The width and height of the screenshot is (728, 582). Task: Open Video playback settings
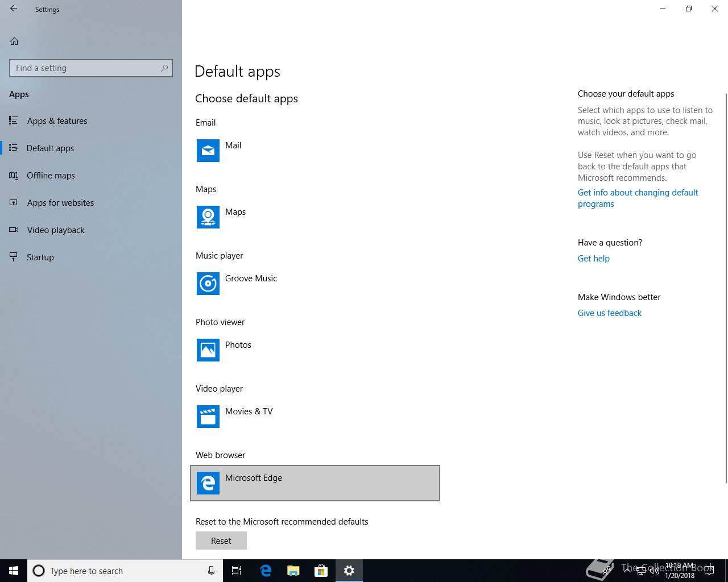coord(91,230)
